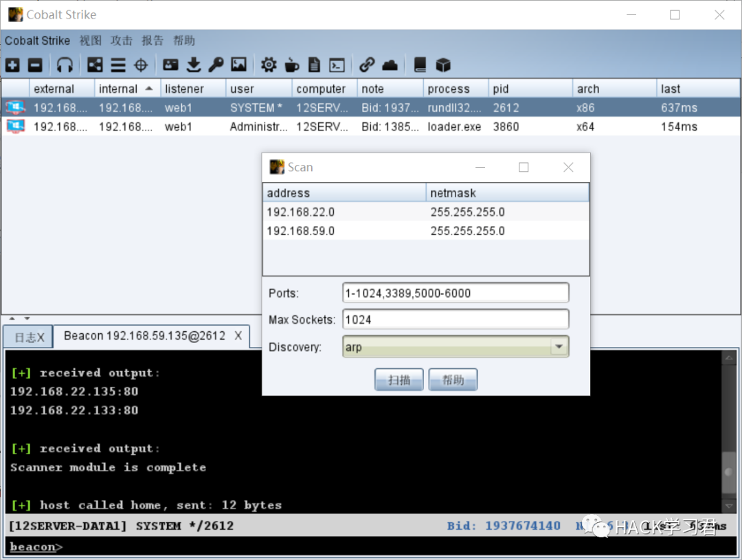Open the Discovery arp dropdown
Image resolution: width=742 pixels, height=560 pixels.
[456, 346]
